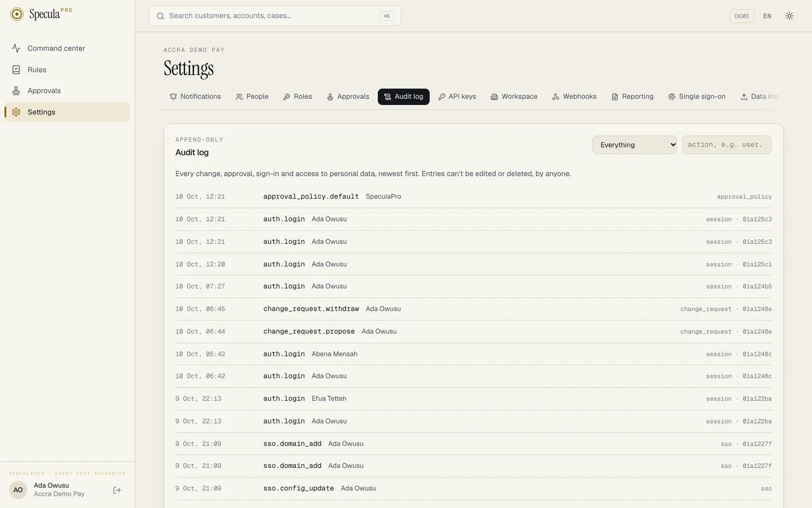
Task: Open Command center in the sidebar
Action: coord(67,48)
